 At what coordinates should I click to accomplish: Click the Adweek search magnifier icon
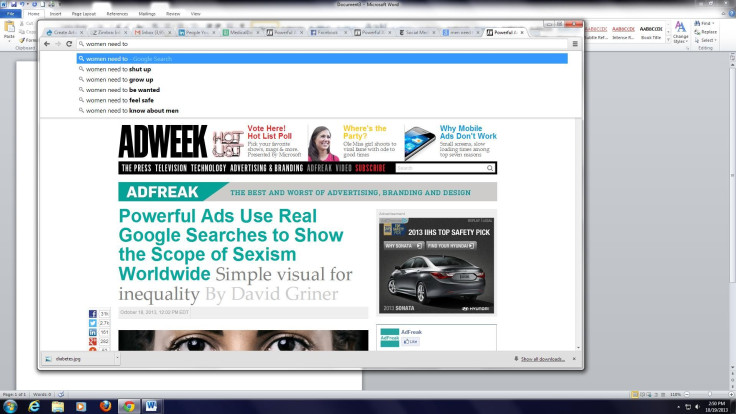[x=490, y=168]
